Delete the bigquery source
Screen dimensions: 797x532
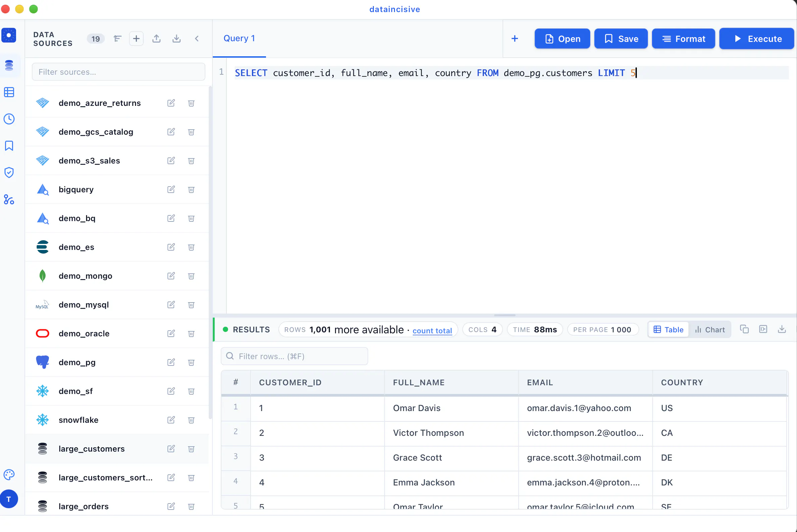(191, 190)
